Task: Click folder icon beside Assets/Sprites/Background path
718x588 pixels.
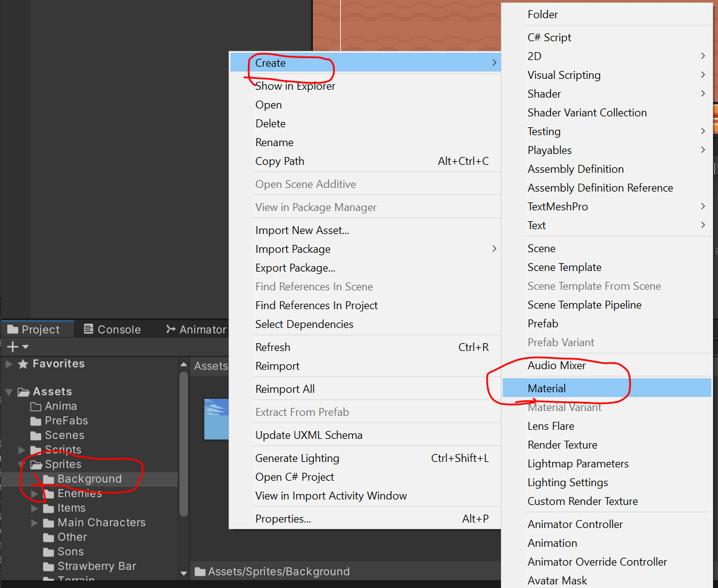Action: click(200, 572)
